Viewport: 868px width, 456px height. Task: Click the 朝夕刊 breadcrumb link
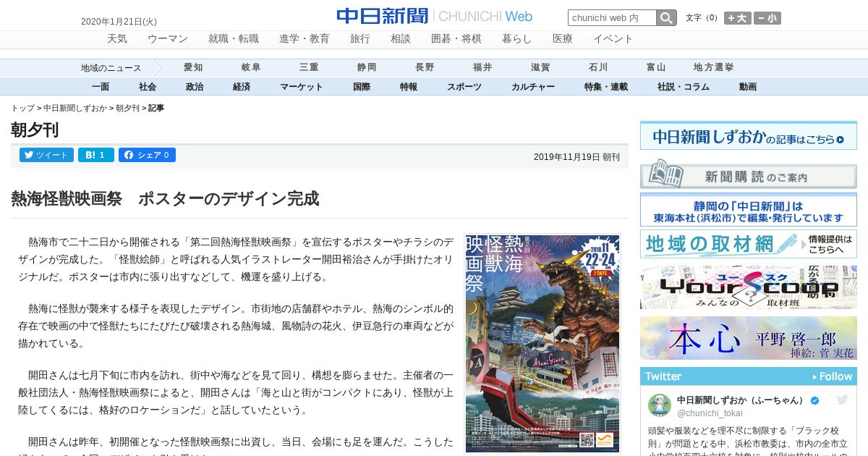(127, 108)
